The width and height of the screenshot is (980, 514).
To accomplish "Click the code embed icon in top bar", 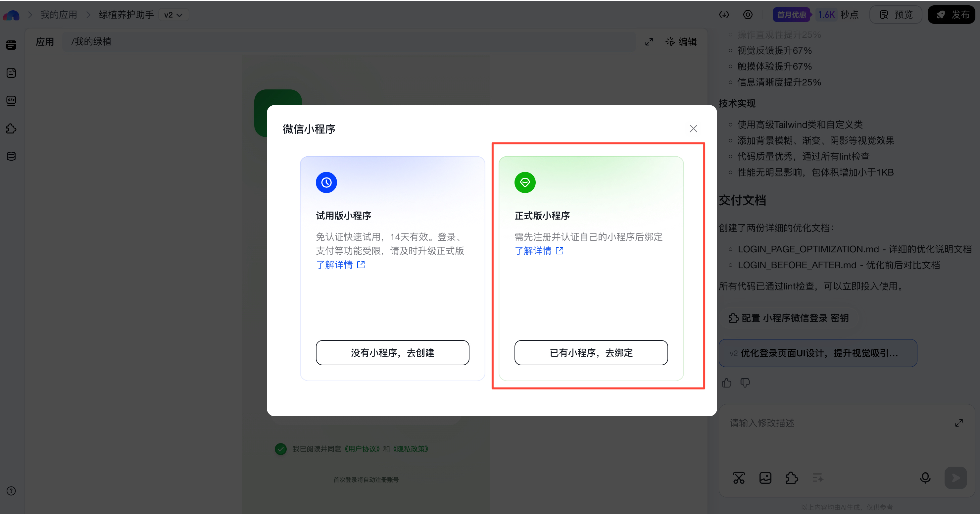I will 724,15.
